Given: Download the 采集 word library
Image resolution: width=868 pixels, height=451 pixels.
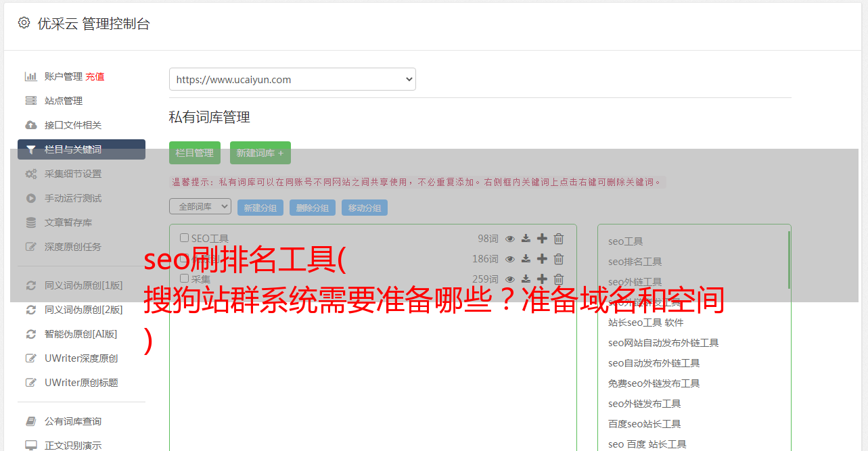Looking at the screenshot, I should coord(526,279).
